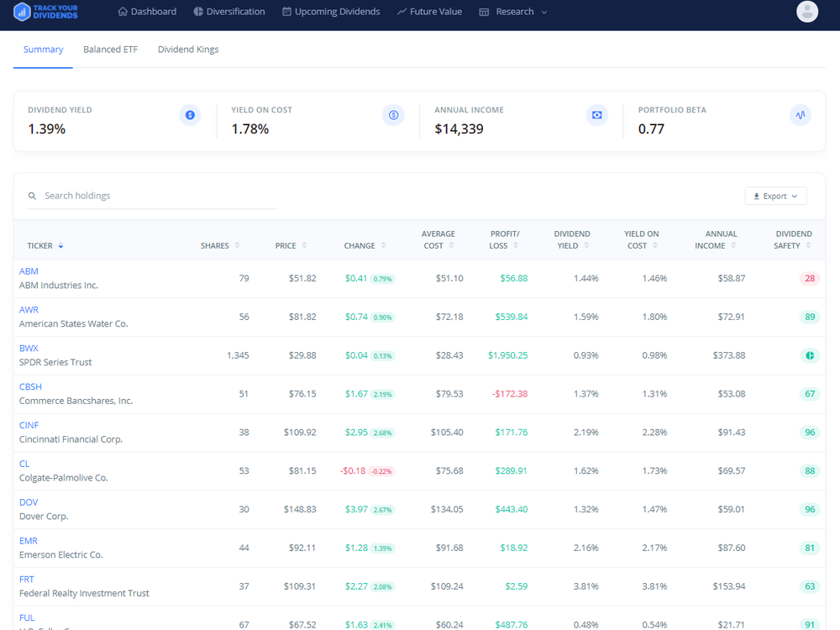Viewport: 840px width, 630px height.
Task: Click the Research grid icon
Action: pos(483,11)
